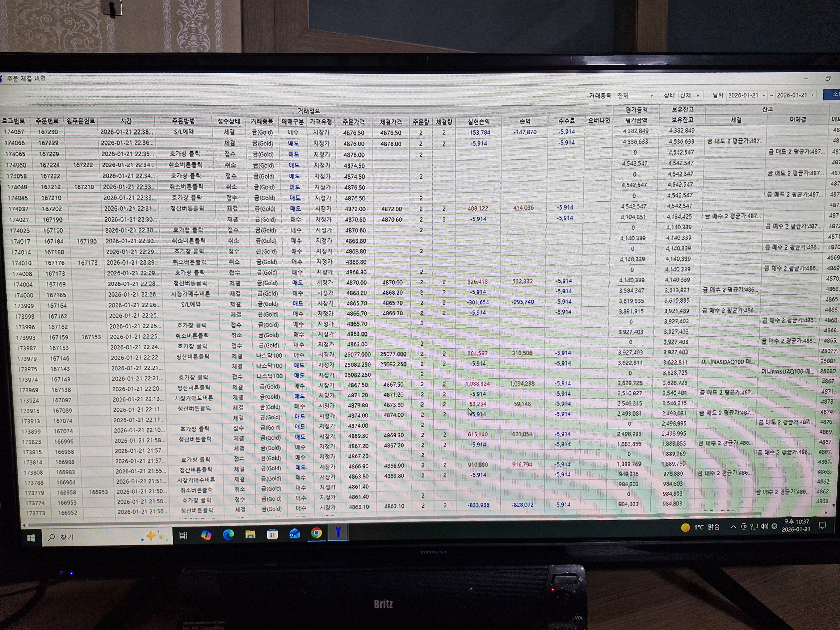
Task: Click the loss value -147,870
Action: tap(525, 132)
